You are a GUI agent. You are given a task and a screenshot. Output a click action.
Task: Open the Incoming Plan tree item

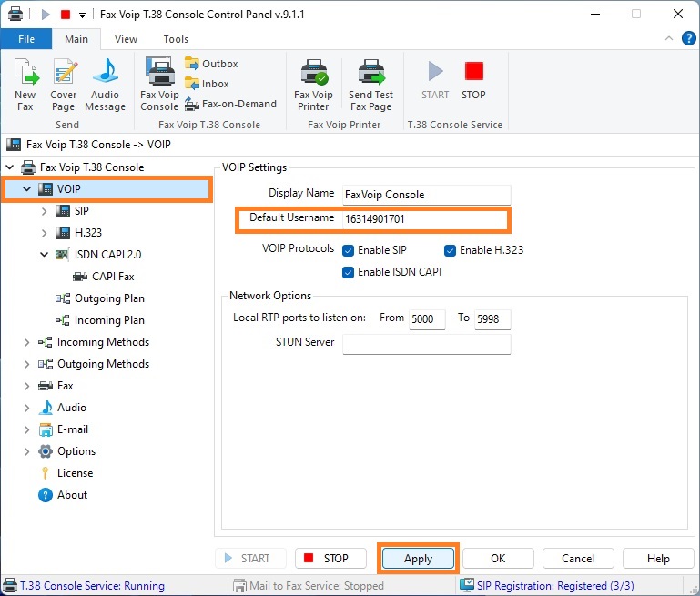109,320
